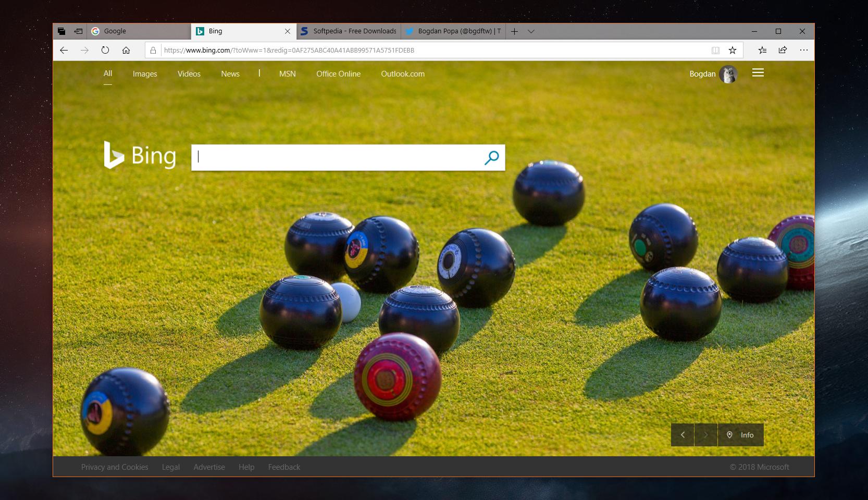Open Images search category
Image resolution: width=868 pixels, height=500 pixels.
coord(145,74)
